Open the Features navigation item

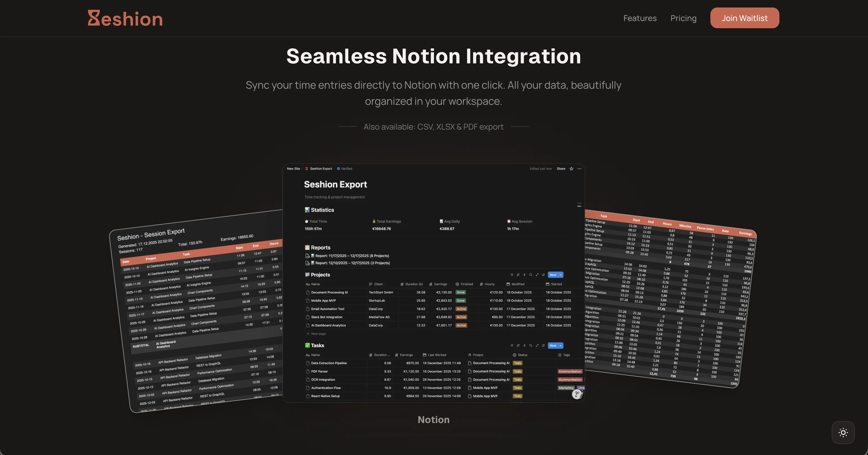[x=640, y=18]
